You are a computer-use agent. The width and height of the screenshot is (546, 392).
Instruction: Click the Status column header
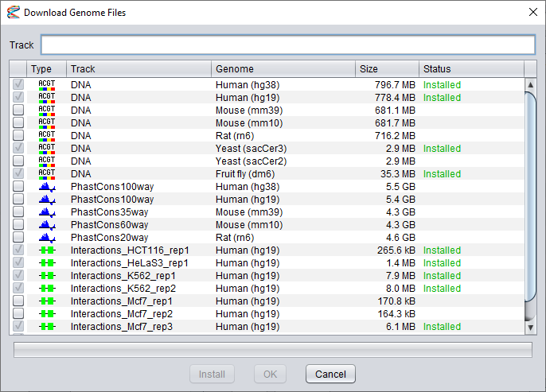pos(470,69)
